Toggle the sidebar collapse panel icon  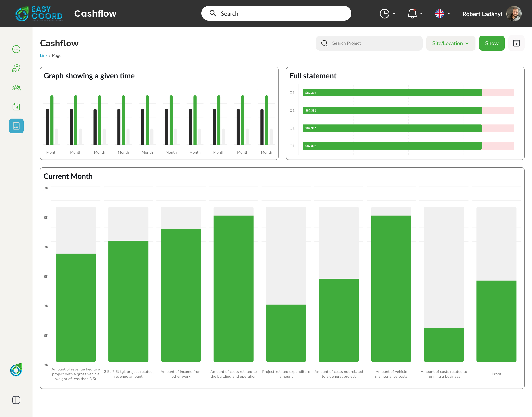16,400
